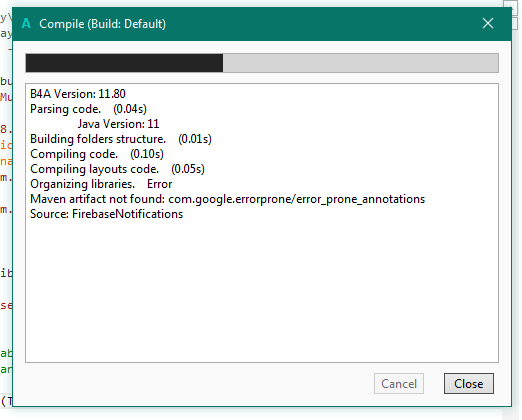522x420 pixels.
Task: Click the dark filled part of progress bar
Action: [124, 63]
